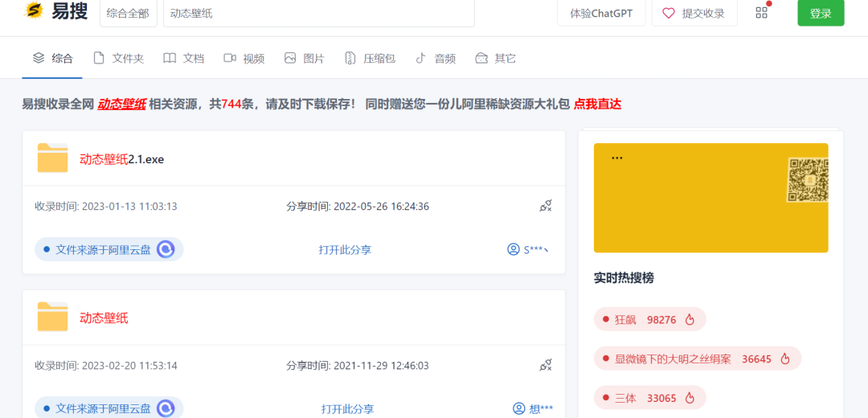Click the heart icon in 提交收录
The image size is (868, 418).
tap(669, 14)
